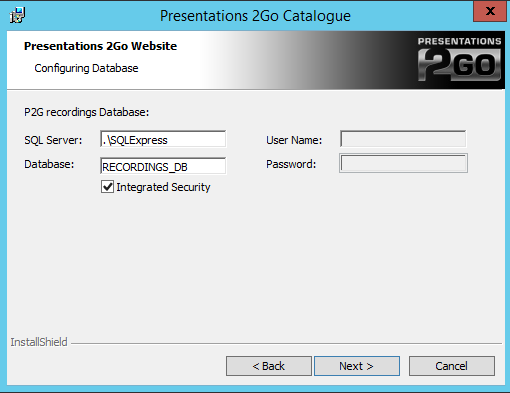Close the installer window

(490, 12)
